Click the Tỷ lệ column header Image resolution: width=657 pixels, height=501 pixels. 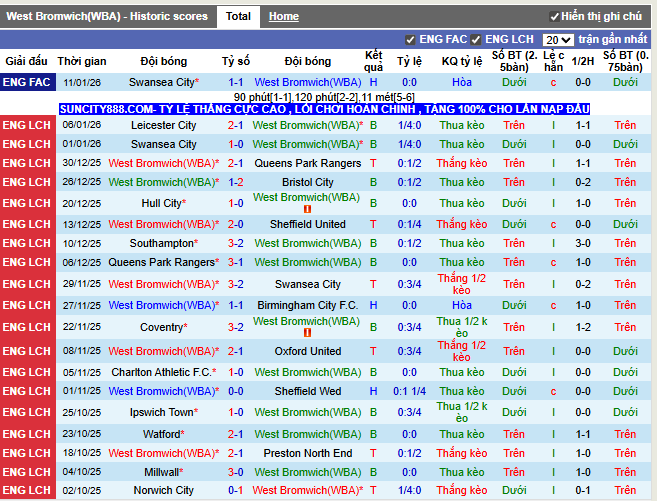coord(409,62)
